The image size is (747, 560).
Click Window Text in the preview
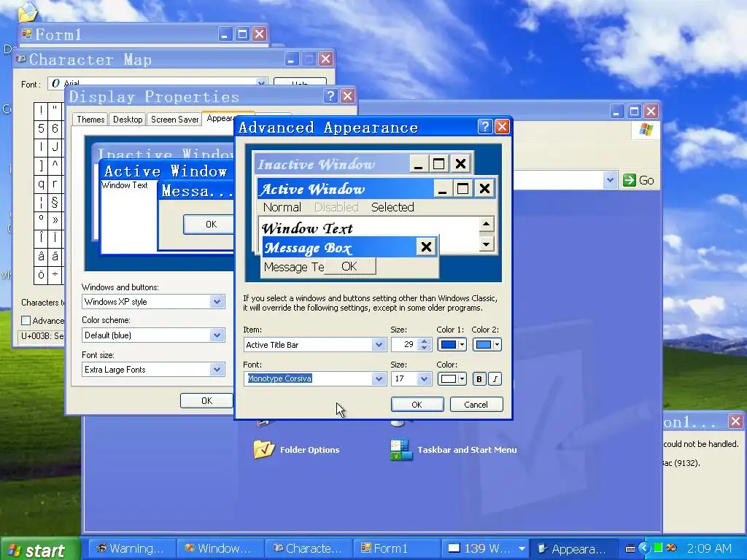tap(307, 228)
